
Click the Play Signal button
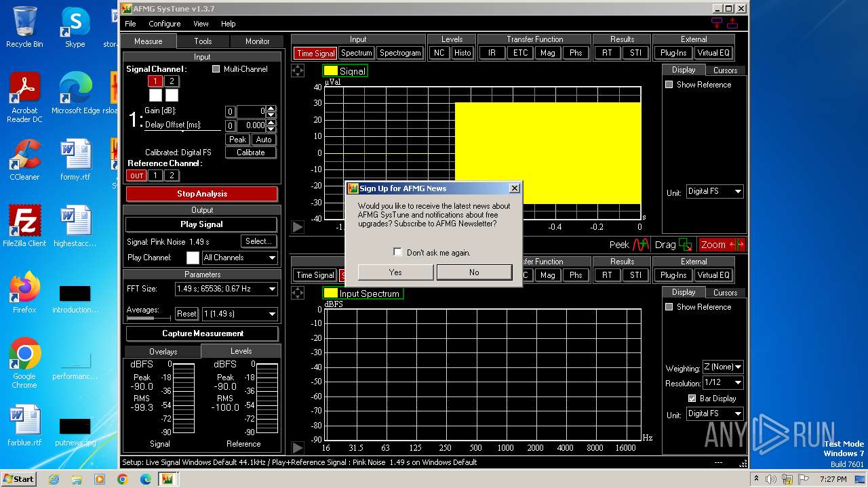tap(202, 224)
